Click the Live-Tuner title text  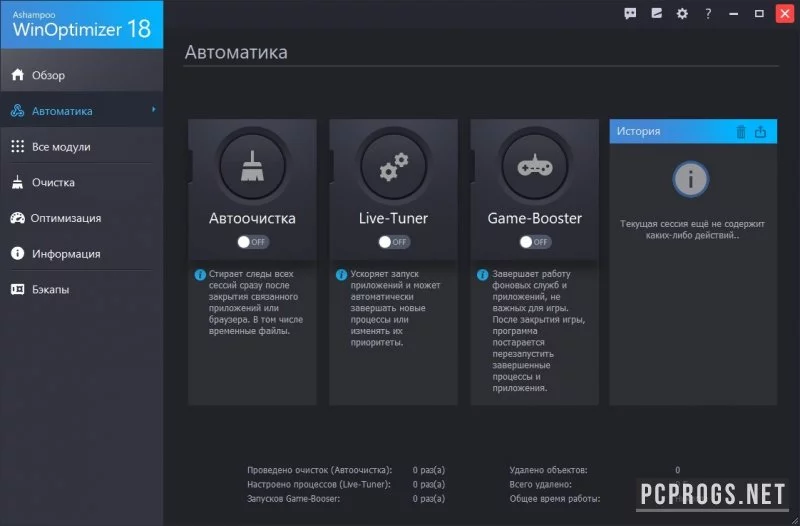(393, 218)
